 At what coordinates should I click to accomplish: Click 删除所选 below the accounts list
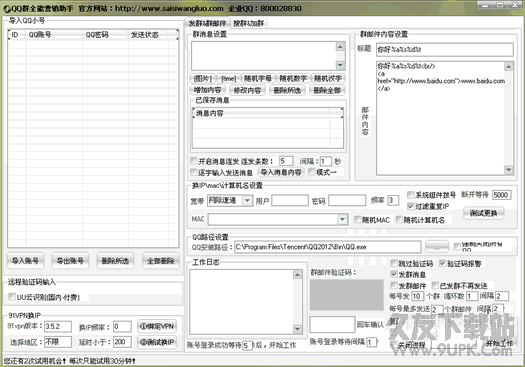(115, 261)
